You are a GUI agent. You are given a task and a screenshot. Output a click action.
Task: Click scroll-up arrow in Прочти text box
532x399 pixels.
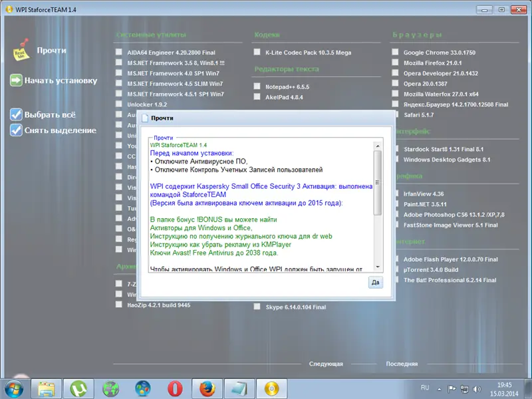click(378, 146)
